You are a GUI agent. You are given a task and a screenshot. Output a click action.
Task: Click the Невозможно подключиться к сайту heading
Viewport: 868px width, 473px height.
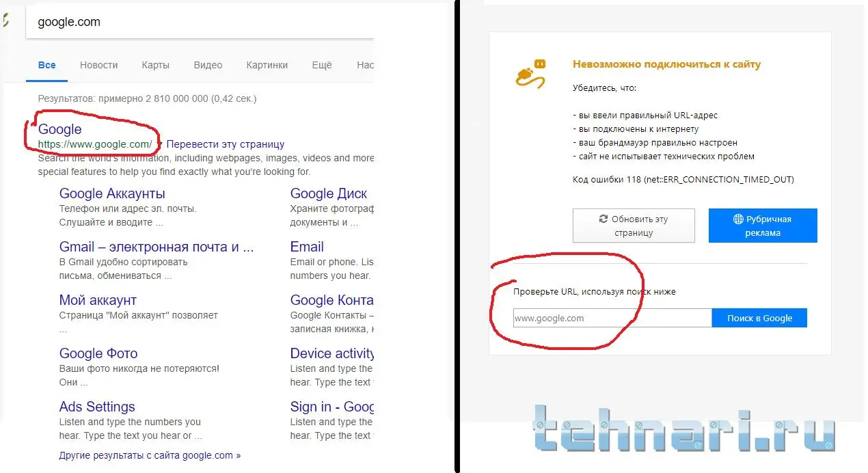point(666,64)
